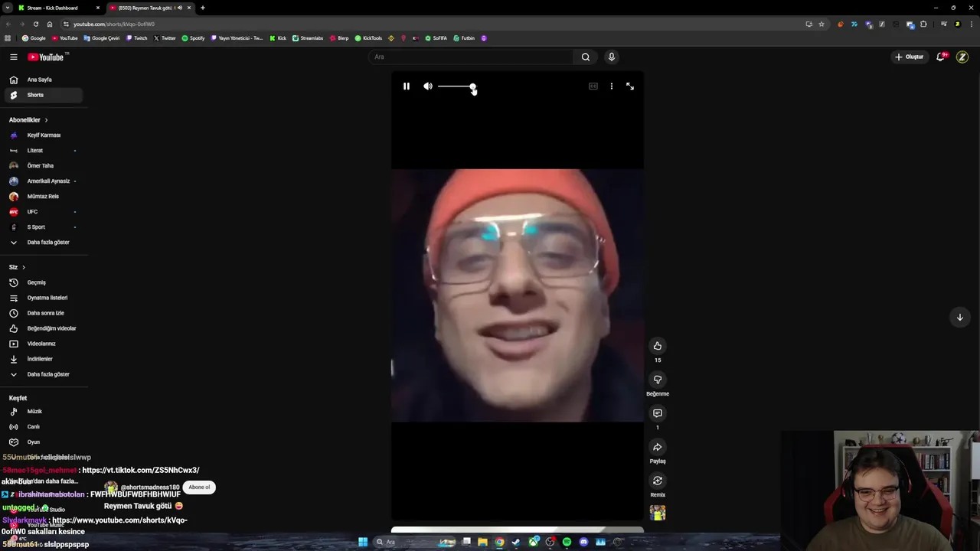Open the Amerikalı Aynasız subscription

42,181
